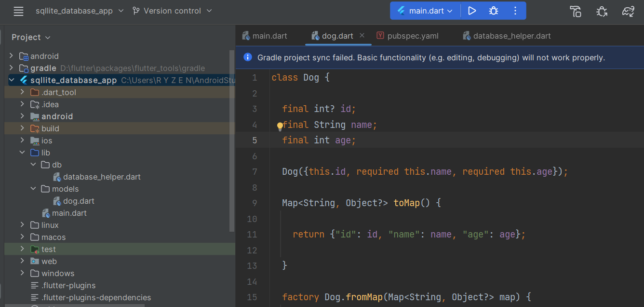Image resolution: width=644 pixels, height=307 pixels.
Task: Click the sqllite_database_app project name dropdown
Action: point(75,11)
